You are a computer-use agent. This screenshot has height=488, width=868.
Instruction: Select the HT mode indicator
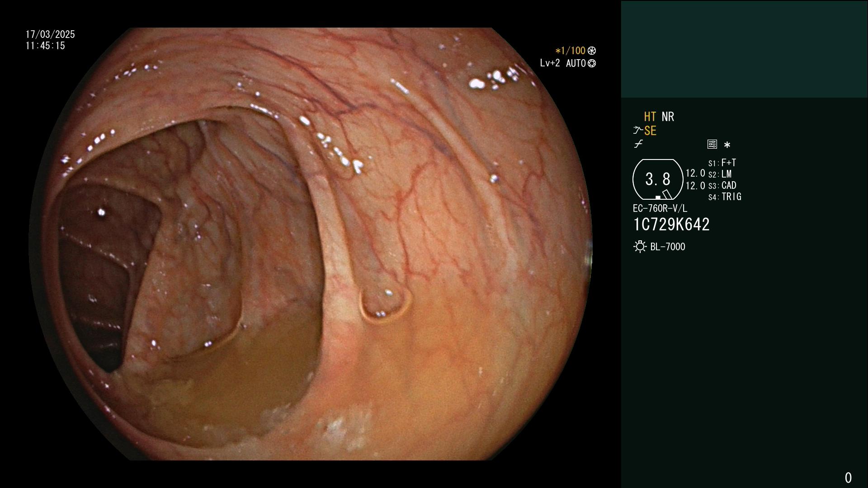[x=650, y=117]
